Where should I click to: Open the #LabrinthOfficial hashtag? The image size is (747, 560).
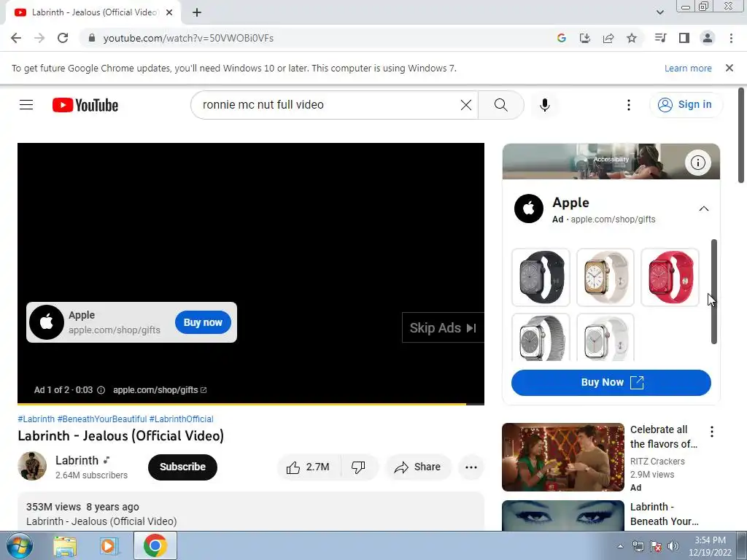tap(181, 419)
